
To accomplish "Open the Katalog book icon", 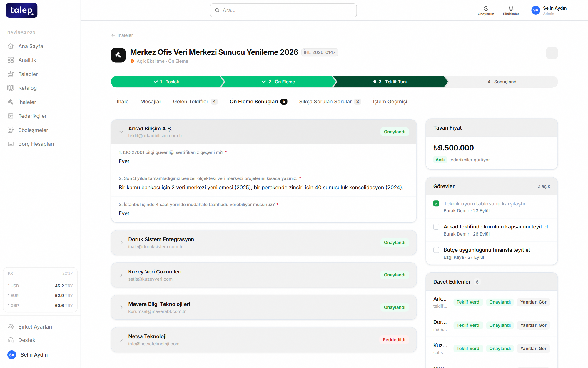I will pyautogui.click(x=11, y=88).
